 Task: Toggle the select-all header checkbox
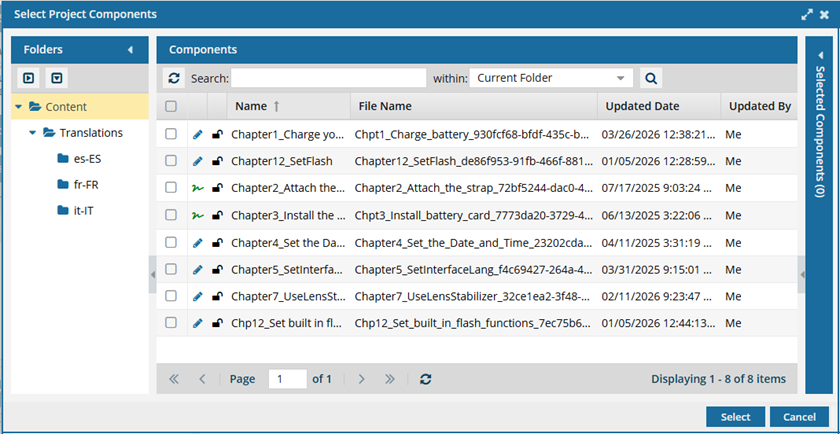(171, 107)
